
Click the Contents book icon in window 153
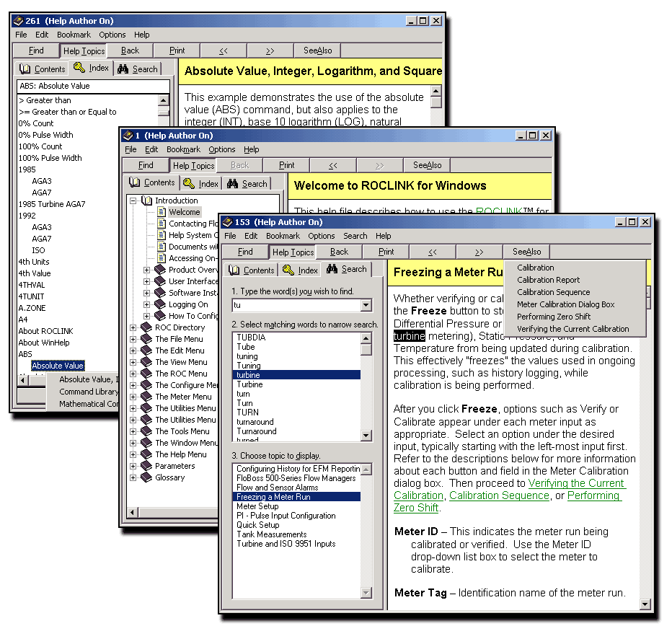tap(234, 270)
